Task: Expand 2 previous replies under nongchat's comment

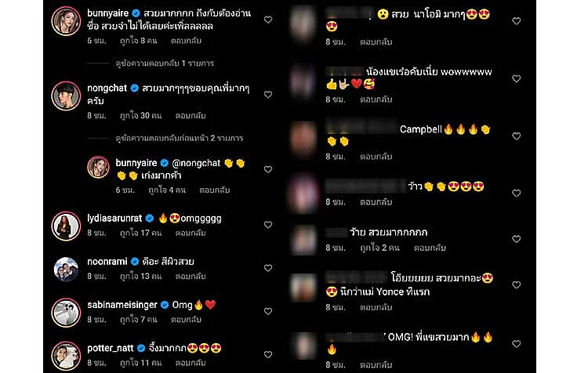Action: (x=180, y=139)
